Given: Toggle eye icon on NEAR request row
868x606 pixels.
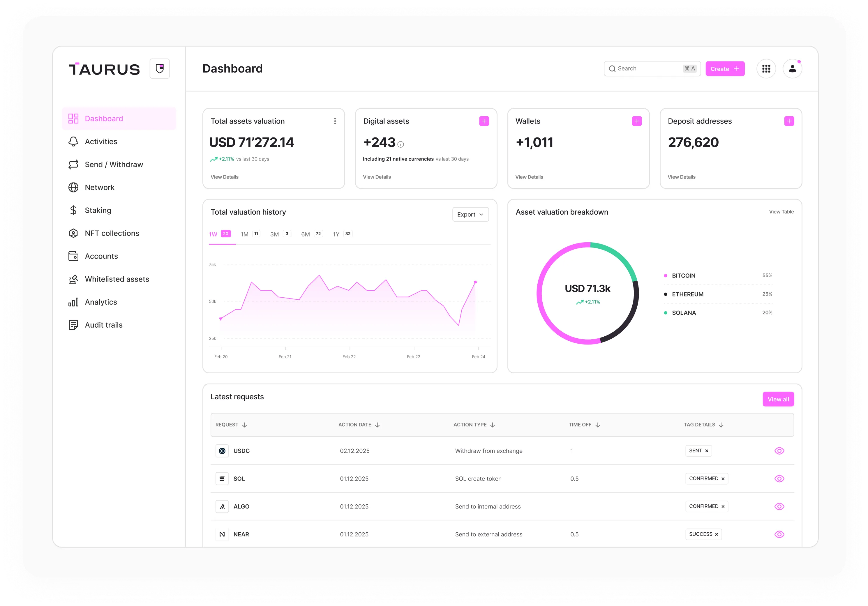Looking at the screenshot, I should (779, 534).
